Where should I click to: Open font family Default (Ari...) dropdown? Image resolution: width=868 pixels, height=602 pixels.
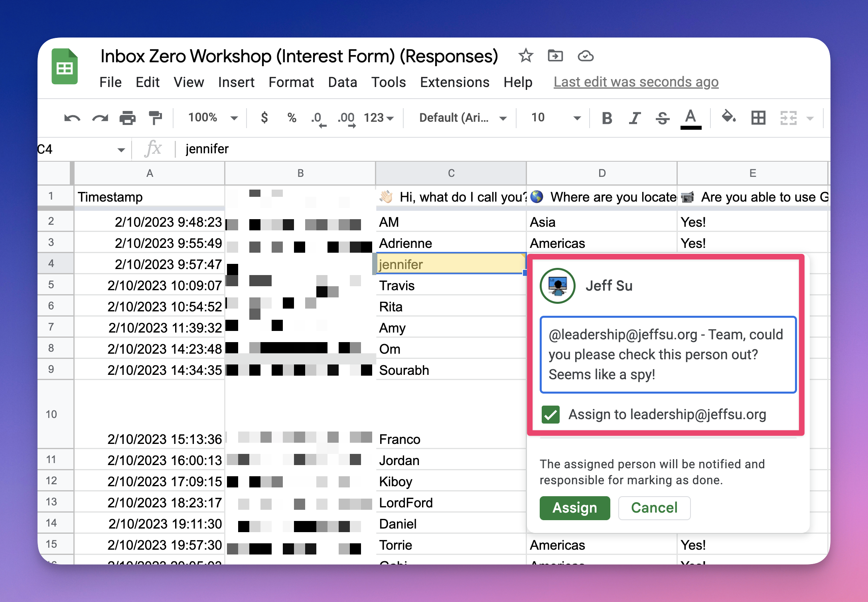pyautogui.click(x=463, y=118)
